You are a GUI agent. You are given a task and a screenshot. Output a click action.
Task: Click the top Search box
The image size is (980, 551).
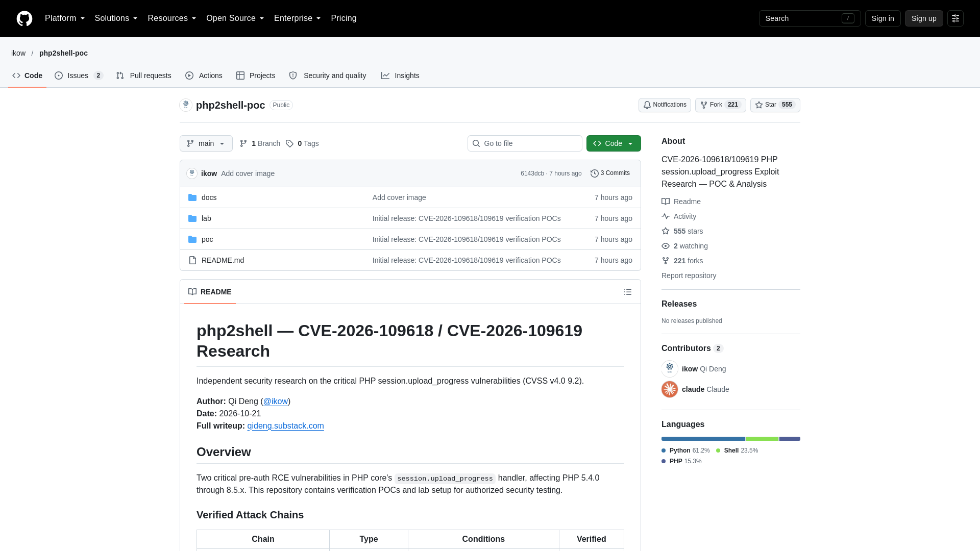pyautogui.click(x=810, y=18)
